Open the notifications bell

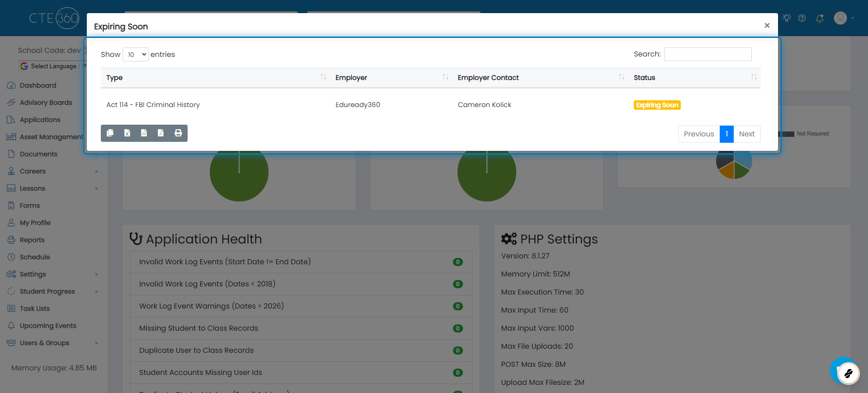click(x=819, y=18)
